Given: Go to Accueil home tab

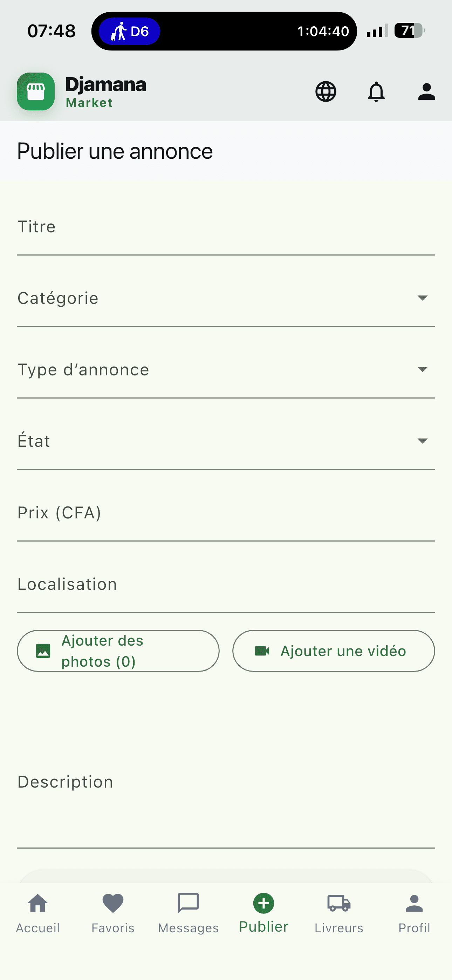Looking at the screenshot, I should pyautogui.click(x=38, y=913).
